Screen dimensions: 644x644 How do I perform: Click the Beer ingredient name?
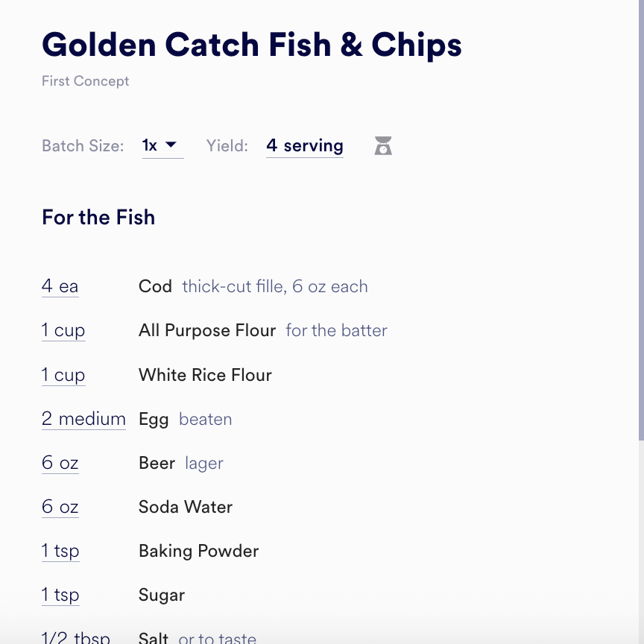[x=157, y=463]
